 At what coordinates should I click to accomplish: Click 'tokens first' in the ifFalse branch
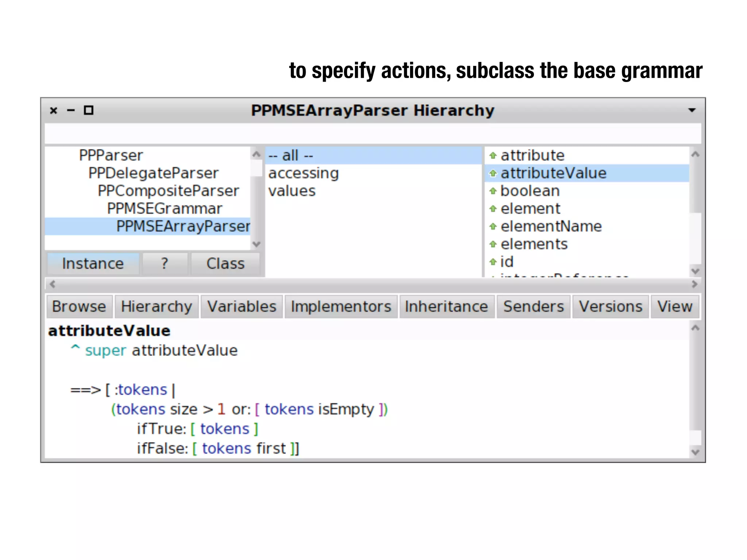coord(244,448)
